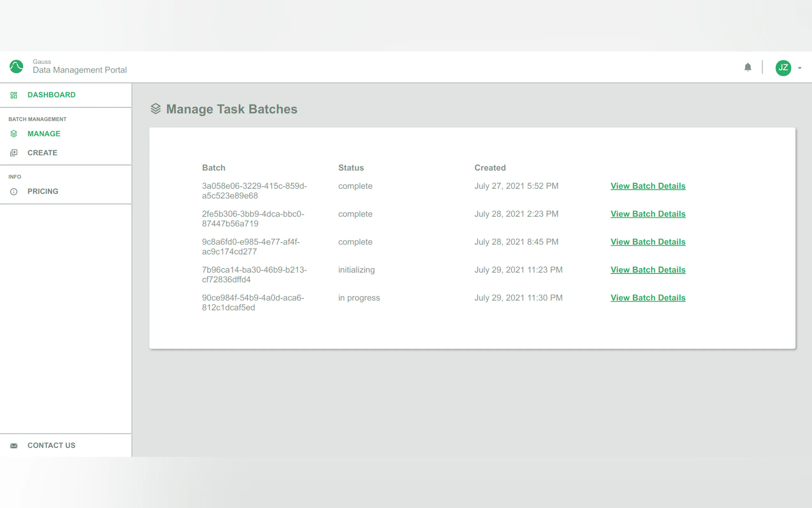Select Manage in Batch Management
Screen dimensions: 812x508
pyautogui.click(x=44, y=134)
